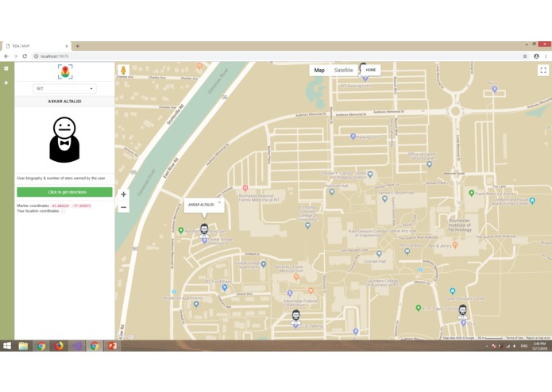Viewport: 552px width, 392px height.
Task: Go forward in browser history
Action: [16, 56]
